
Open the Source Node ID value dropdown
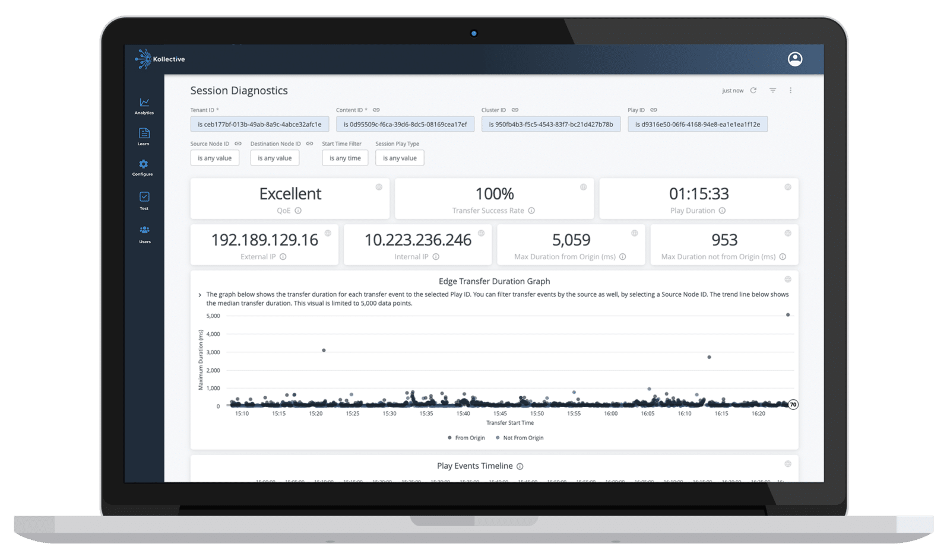coord(214,158)
